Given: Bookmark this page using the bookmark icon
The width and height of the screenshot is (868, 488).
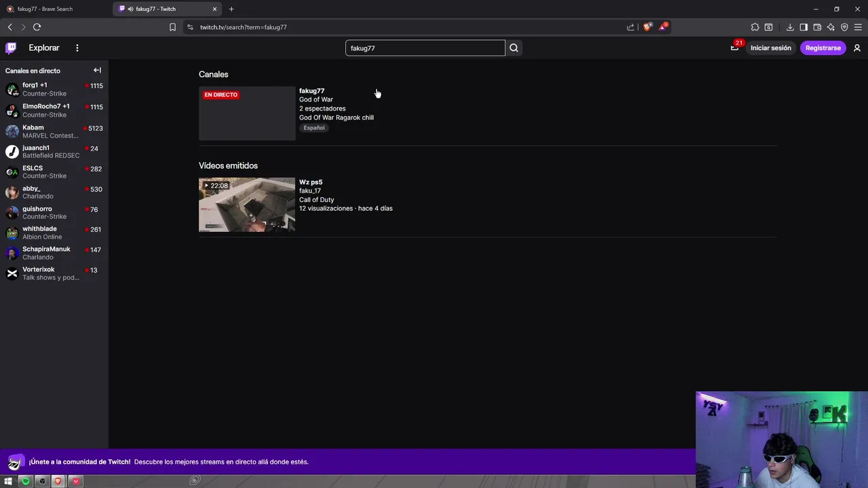Looking at the screenshot, I should click(x=172, y=27).
